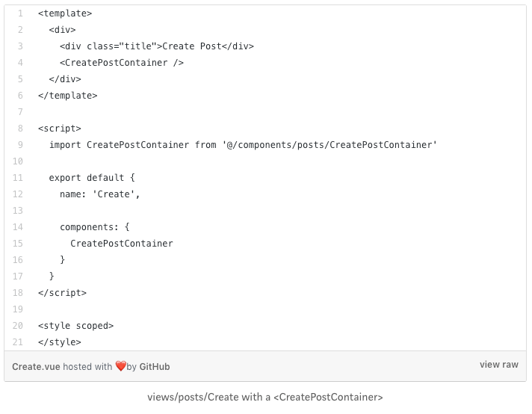Click the <CreatePostContainer /> tag in template

click(122, 63)
